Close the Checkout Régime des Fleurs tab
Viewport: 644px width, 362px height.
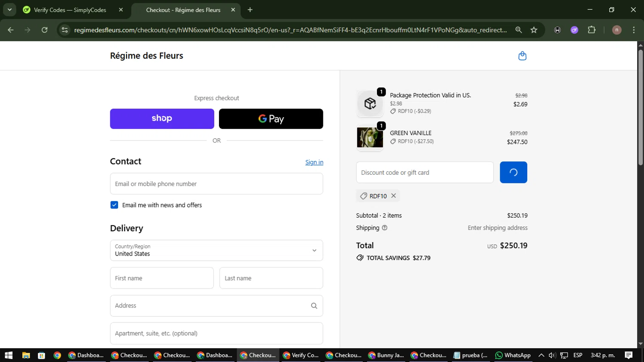pyautogui.click(x=233, y=10)
